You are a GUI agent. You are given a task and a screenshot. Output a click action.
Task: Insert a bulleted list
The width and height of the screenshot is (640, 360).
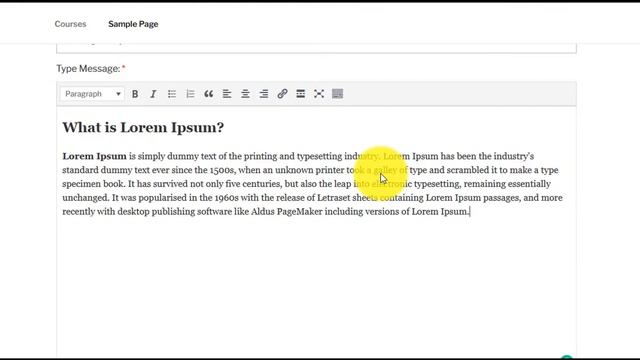tap(172, 94)
